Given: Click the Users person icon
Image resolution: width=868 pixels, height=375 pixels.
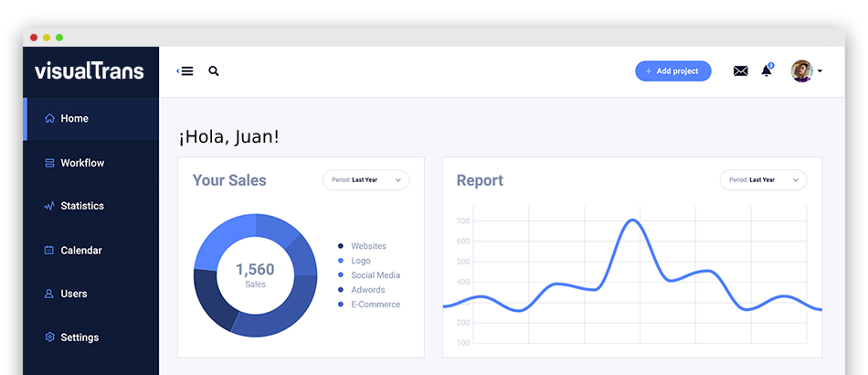Looking at the screenshot, I should point(49,295).
